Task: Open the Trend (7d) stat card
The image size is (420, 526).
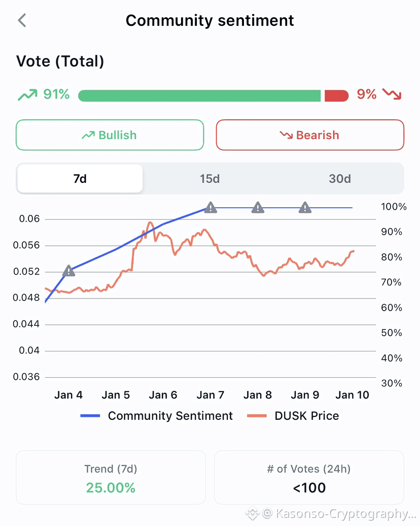Action: click(111, 478)
